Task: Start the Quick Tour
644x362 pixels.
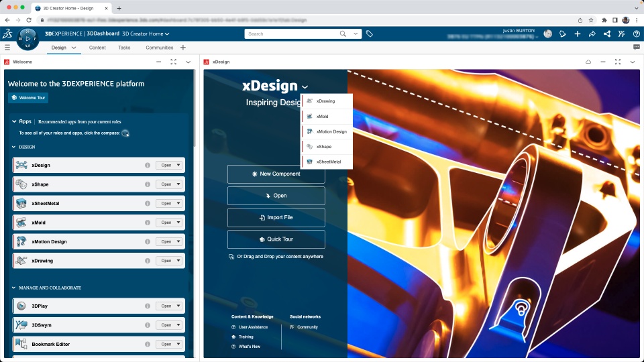Action: [x=276, y=239]
